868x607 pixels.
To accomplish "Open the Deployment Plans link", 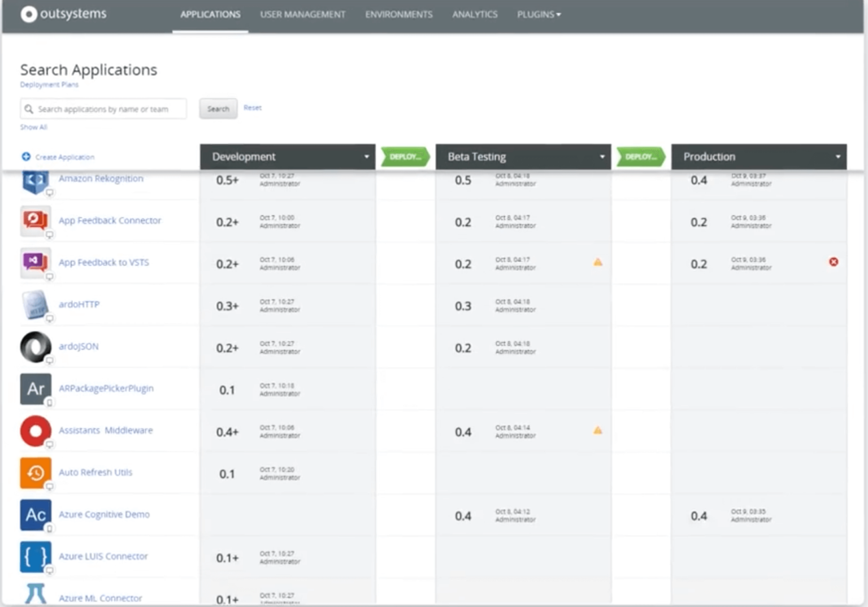I will pyautogui.click(x=49, y=84).
